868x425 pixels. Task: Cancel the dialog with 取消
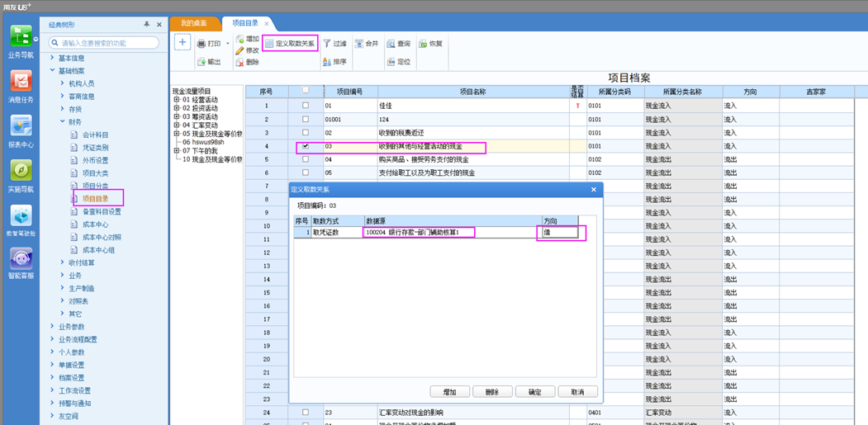(x=577, y=392)
